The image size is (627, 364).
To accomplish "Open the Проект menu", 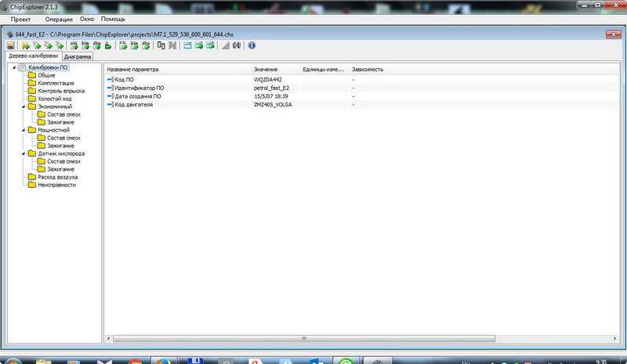I will pyautogui.click(x=20, y=17).
